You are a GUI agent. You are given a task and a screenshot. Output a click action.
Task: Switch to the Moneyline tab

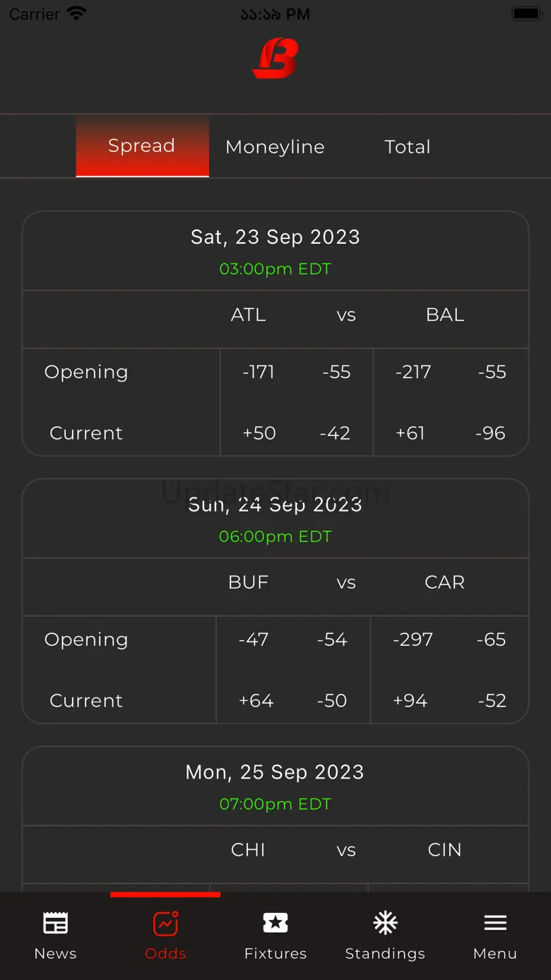click(275, 147)
